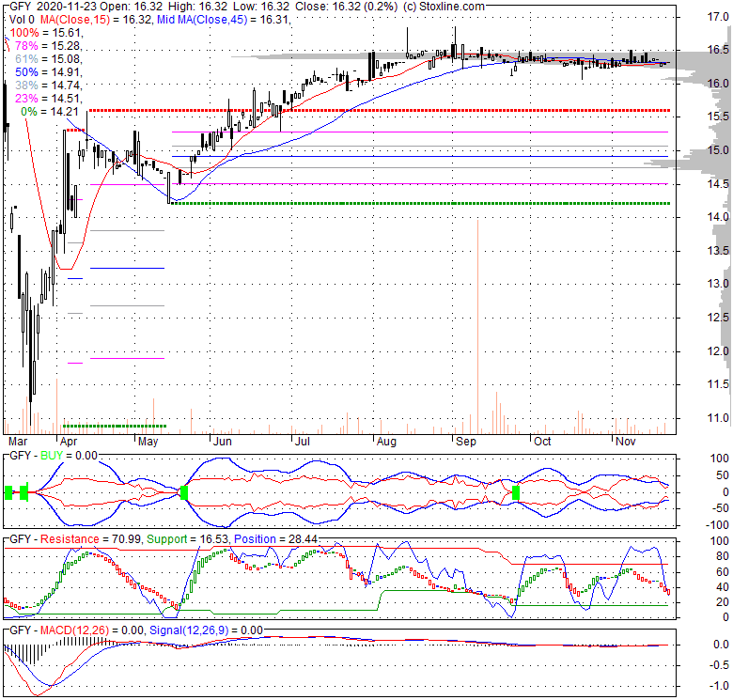Click the Support = 16.53 label

[187, 539]
